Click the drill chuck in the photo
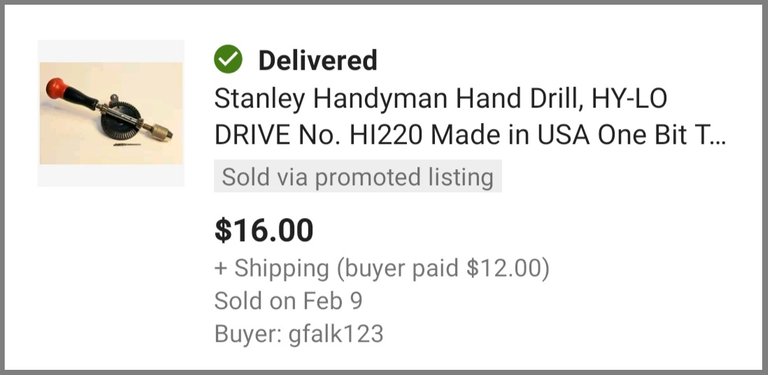 pyautogui.click(x=161, y=132)
